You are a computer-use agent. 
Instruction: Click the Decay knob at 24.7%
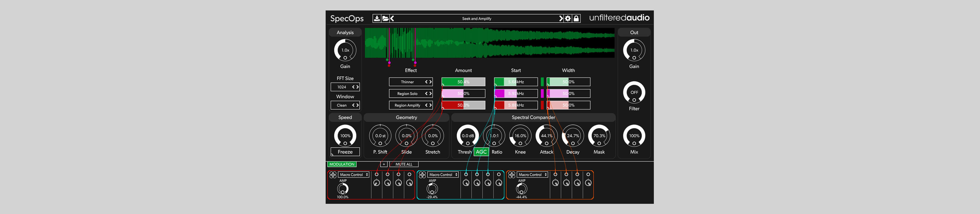(x=572, y=136)
